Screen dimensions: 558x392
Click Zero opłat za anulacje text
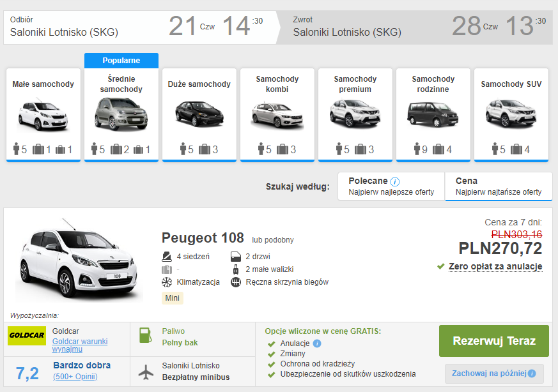click(x=495, y=266)
